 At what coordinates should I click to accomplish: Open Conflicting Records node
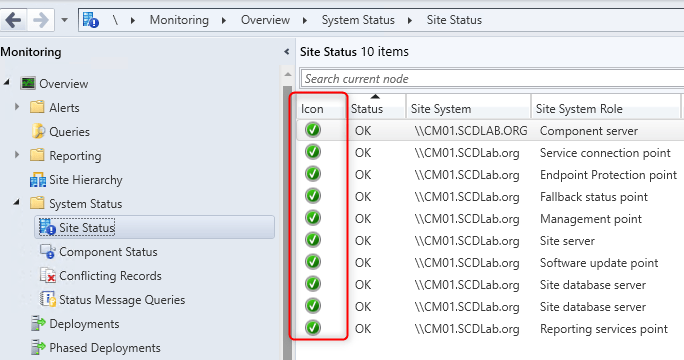110,276
